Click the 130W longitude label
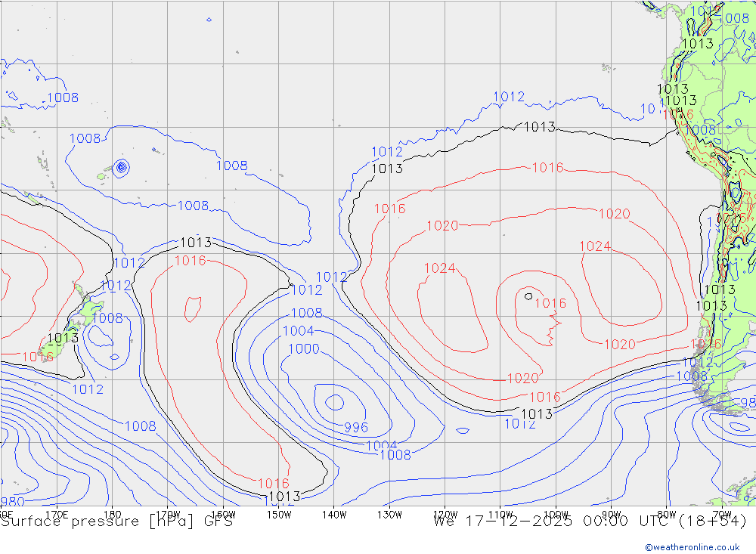 (389, 514)
